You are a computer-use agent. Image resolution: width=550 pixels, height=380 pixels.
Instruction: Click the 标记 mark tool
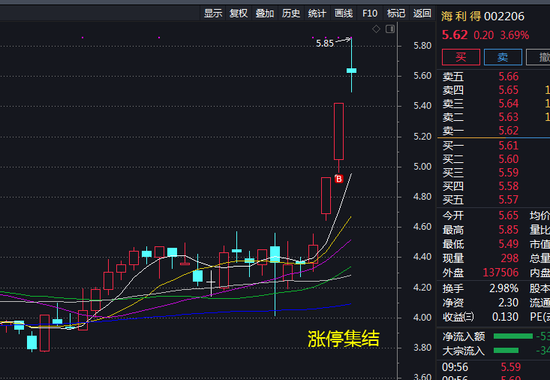[x=396, y=13]
